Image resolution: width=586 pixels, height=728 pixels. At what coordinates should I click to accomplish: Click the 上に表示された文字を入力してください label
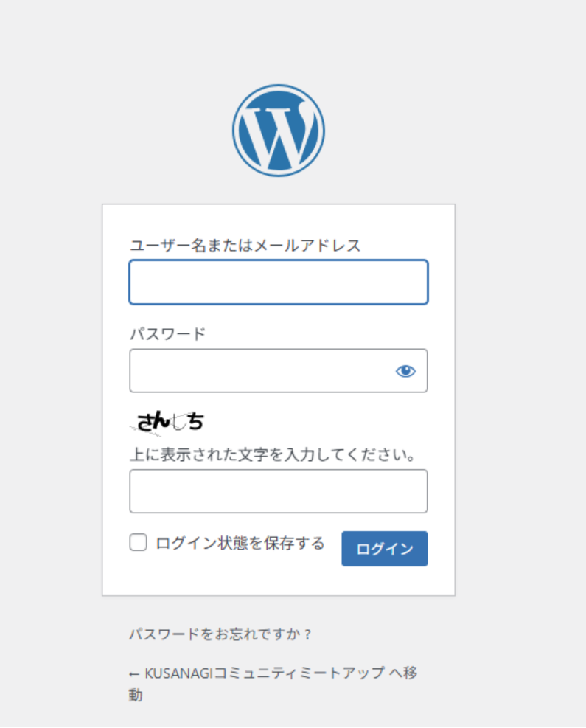[x=273, y=454]
